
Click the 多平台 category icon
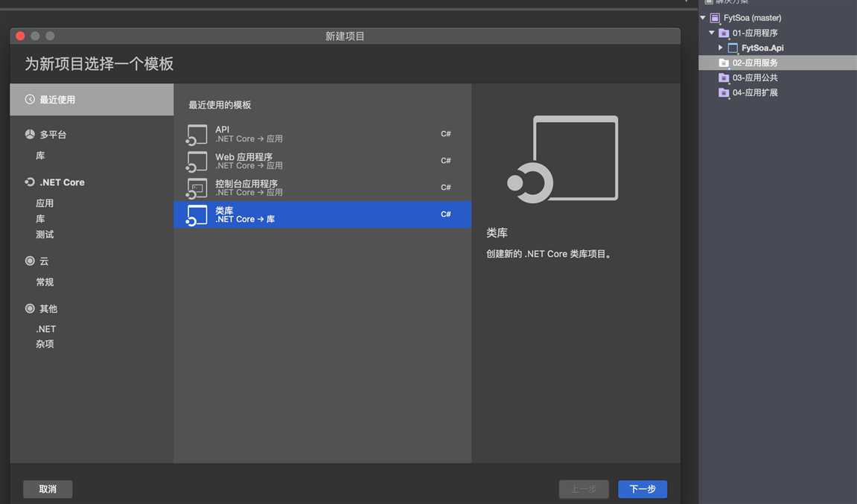[30, 134]
